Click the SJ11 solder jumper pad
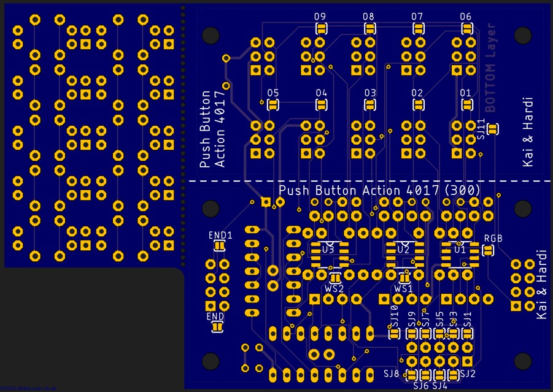The image size is (553, 392). (x=493, y=129)
